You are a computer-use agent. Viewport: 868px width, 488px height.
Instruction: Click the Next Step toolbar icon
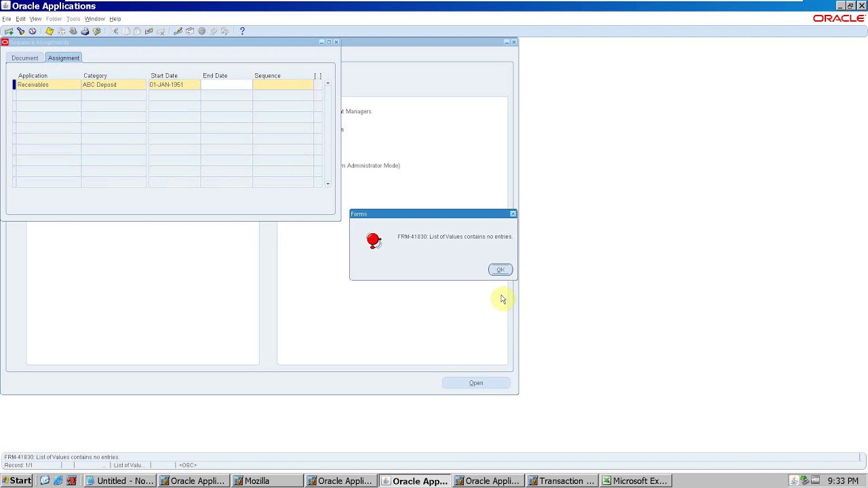[62, 31]
